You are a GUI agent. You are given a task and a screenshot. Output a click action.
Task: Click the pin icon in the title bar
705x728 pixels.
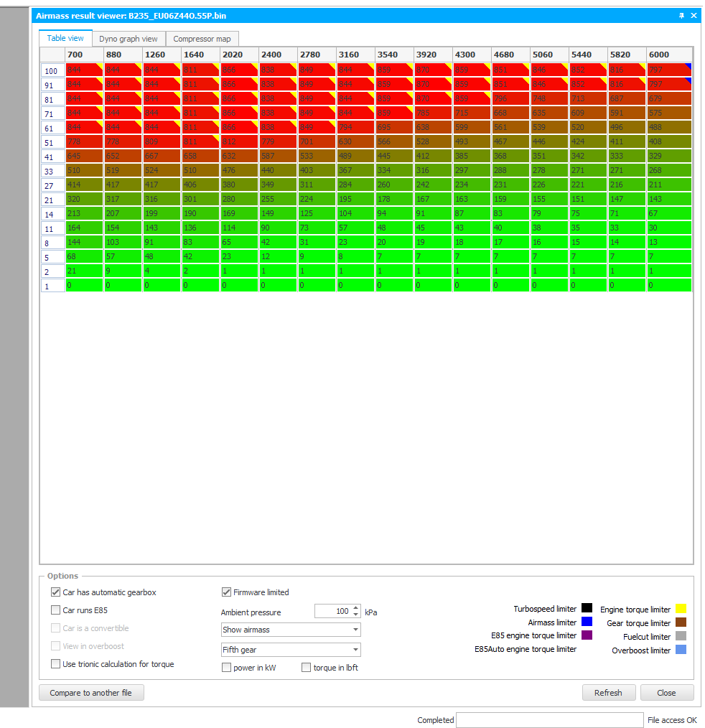[x=681, y=16]
